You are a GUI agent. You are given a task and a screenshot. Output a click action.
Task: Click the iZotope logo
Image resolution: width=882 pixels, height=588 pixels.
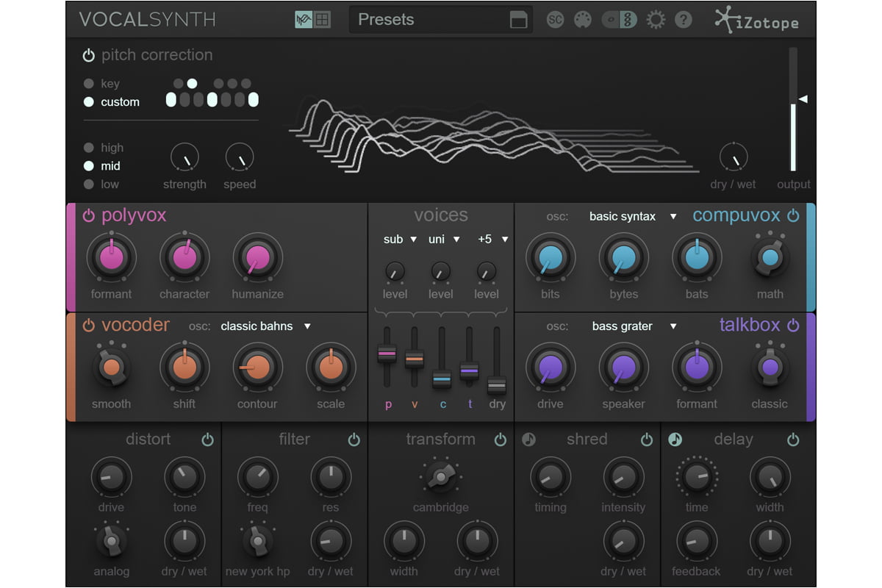[x=757, y=21]
